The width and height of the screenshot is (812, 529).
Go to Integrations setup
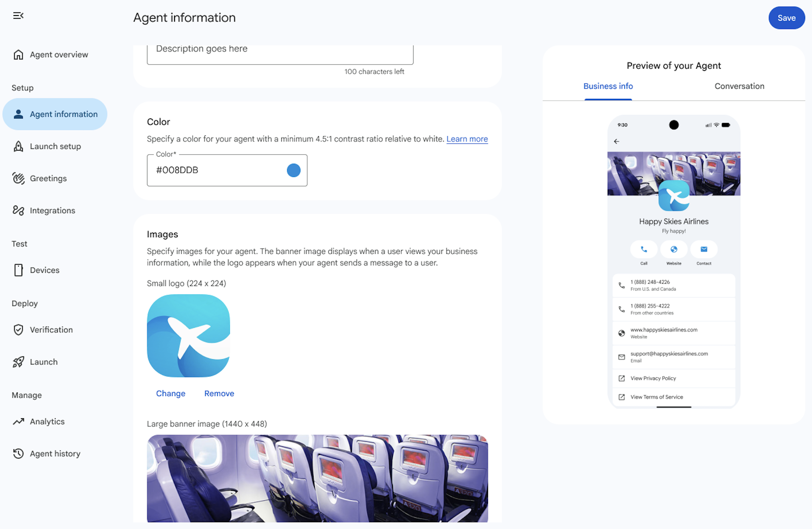point(52,210)
